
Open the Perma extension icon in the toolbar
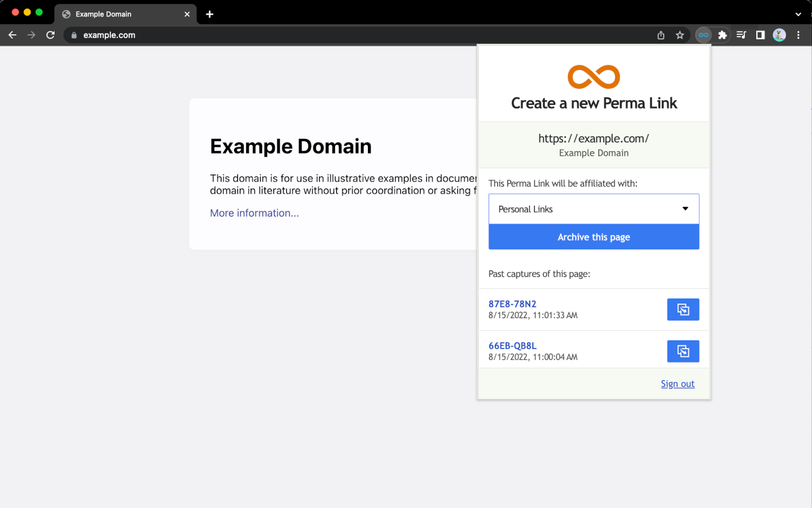point(703,35)
